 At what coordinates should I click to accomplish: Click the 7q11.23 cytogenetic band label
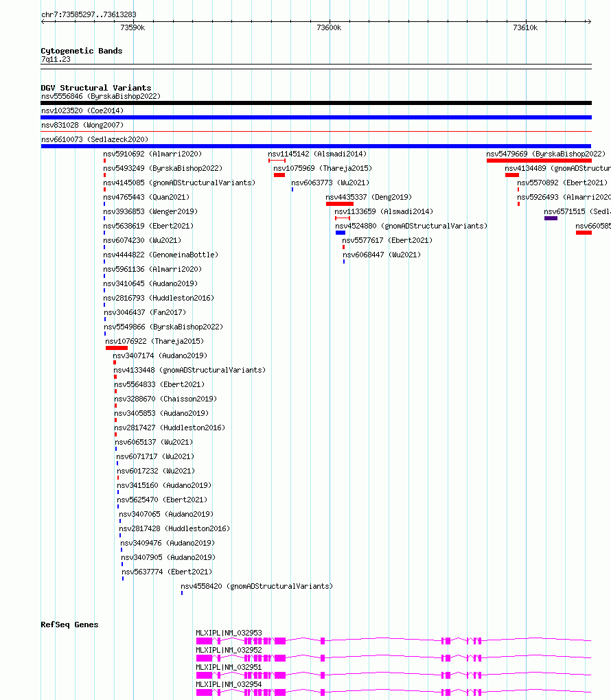pyautogui.click(x=56, y=60)
